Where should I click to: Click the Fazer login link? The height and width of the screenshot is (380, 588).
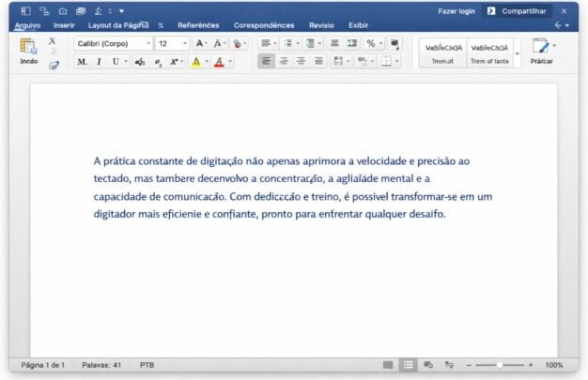[456, 10]
